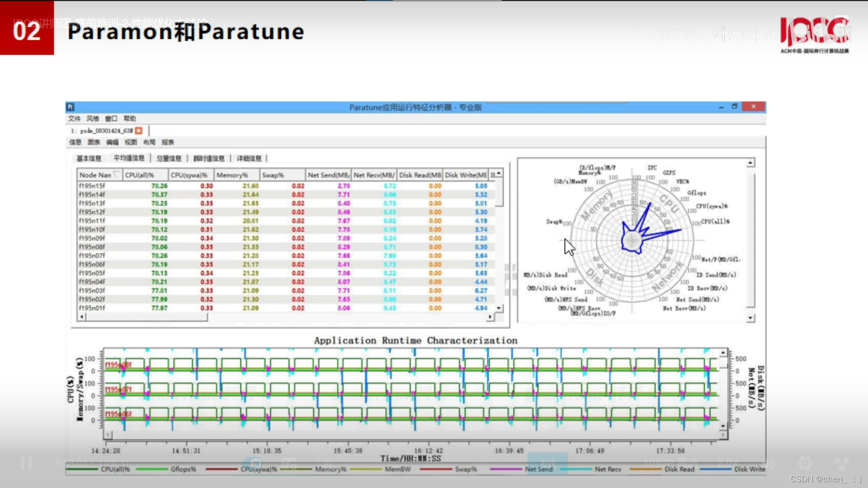Open the 帮助 menu
Image resolution: width=868 pixels, height=488 pixels.
(x=130, y=118)
